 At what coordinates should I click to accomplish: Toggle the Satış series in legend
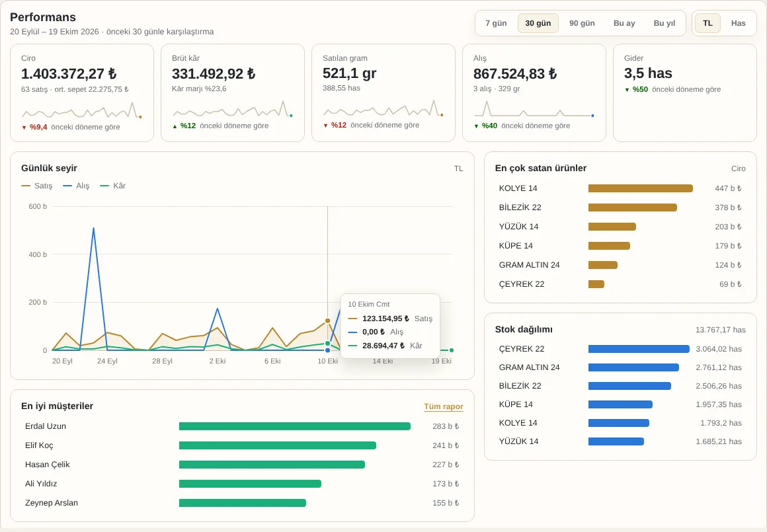(36, 186)
